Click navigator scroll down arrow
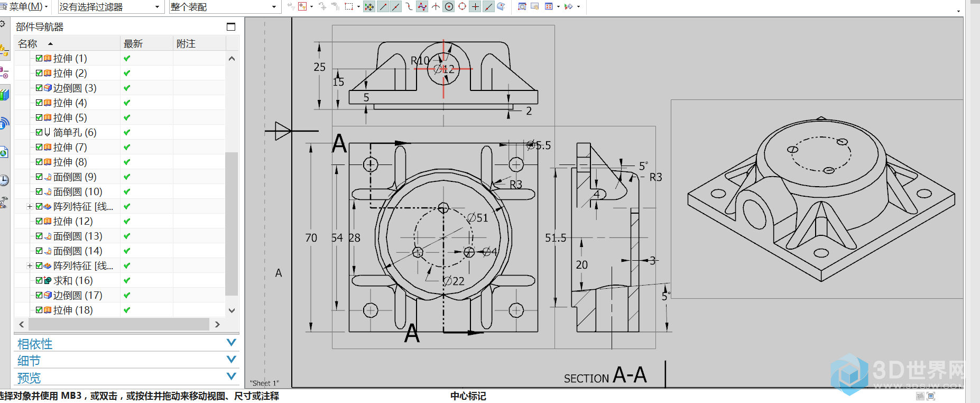The height and width of the screenshot is (403, 980). (232, 310)
